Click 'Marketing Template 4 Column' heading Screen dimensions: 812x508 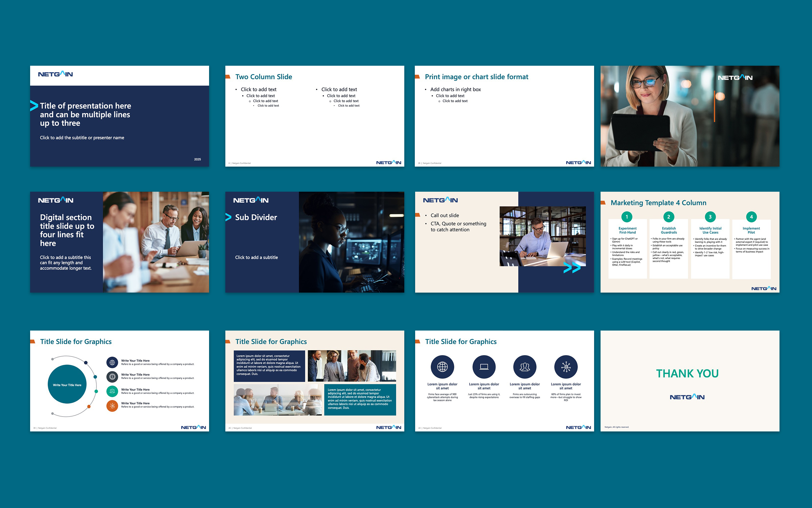[x=658, y=203]
